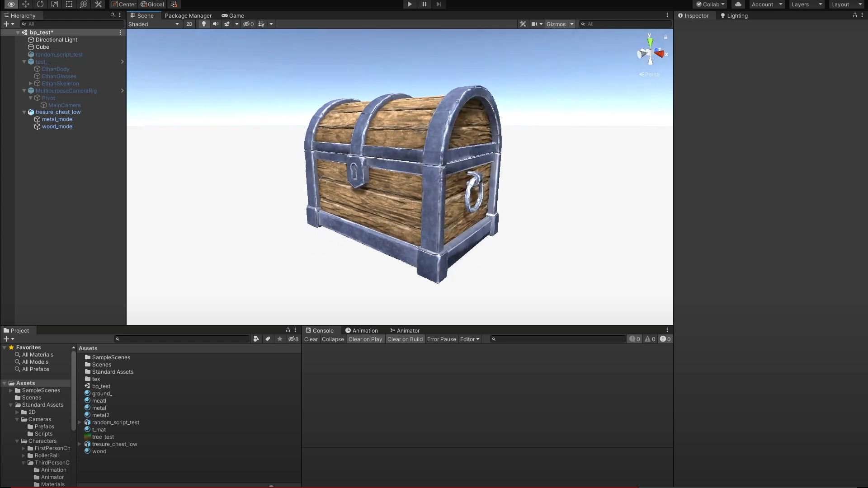Switch to the Game tab

[233, 15]
